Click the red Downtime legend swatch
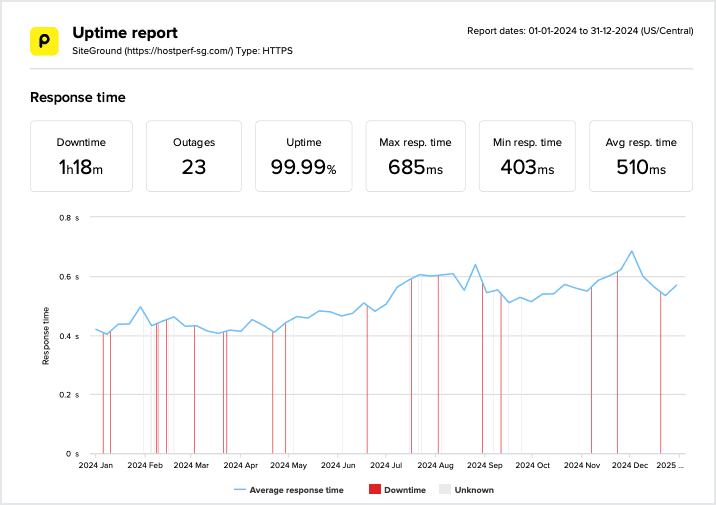The height and width of the screenshot is (505, 716). [x=375, y=489]
